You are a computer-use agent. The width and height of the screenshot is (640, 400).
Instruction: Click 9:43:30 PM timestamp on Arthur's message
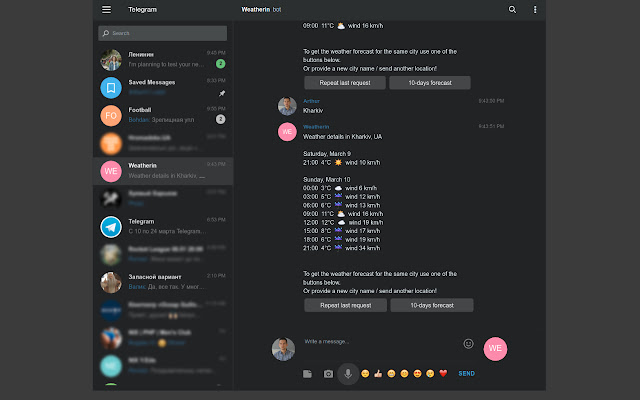click(x=491, y=101)
